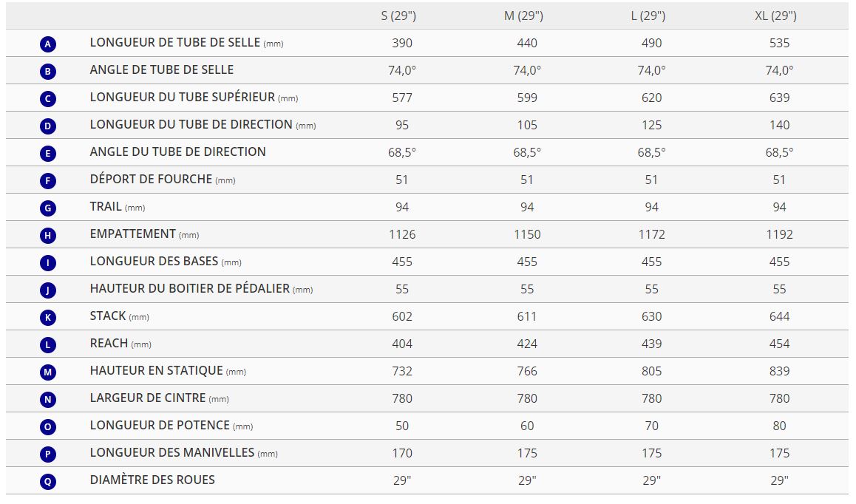Screen dimensions: 856x504
Task: Click the DÉPORT DE FOURCHE label
Action: pyautogui.click(x=152, y=180)
